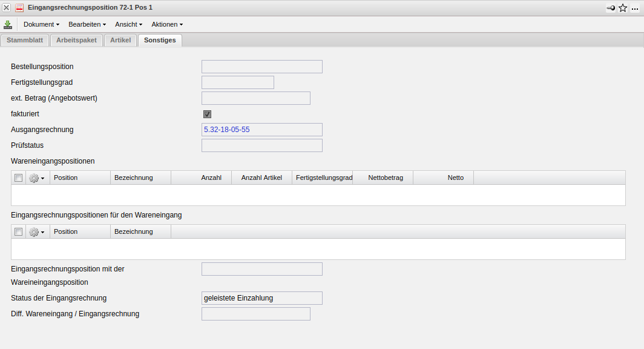Switch to the Arbeitspaket tab
The image size is (644, 349).
[76, 40]
